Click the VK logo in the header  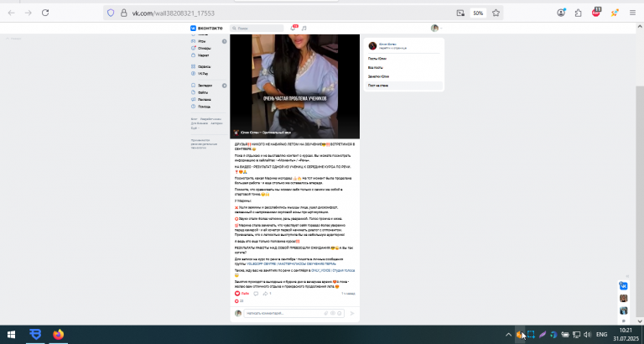click(x=206, y=28)
